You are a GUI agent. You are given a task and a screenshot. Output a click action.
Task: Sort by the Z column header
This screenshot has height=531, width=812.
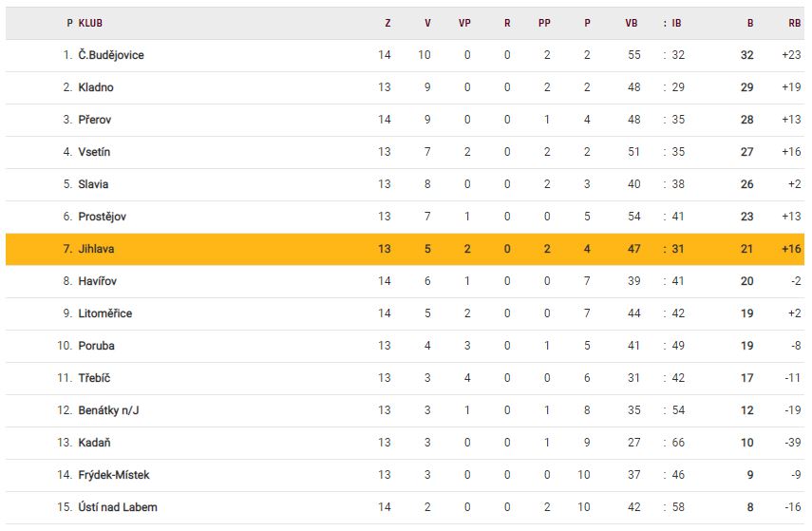coord(387,23)
